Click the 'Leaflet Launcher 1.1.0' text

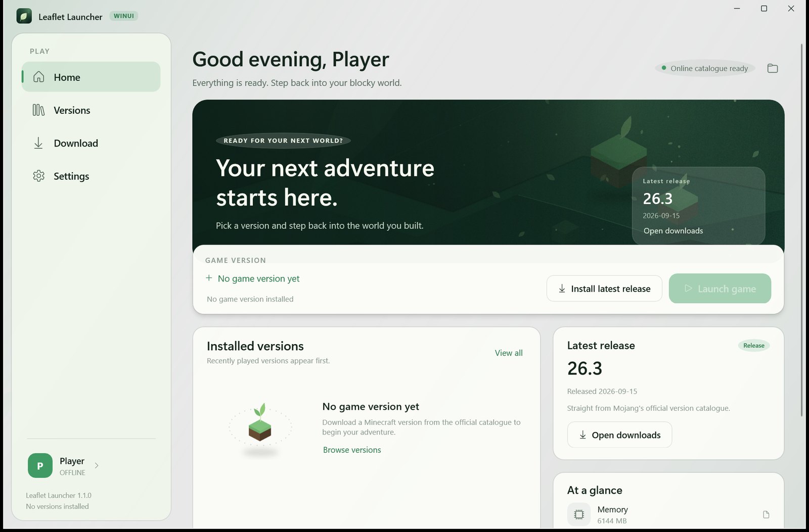(x=59, y=495)
